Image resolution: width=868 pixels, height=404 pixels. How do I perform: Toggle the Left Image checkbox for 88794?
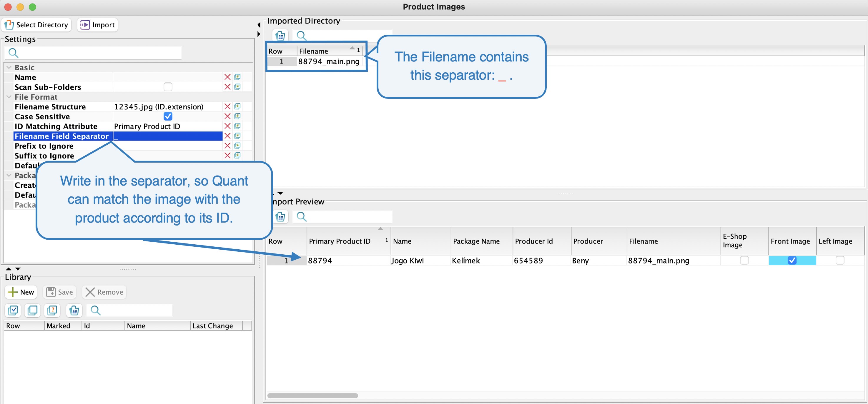pos(840,260)
